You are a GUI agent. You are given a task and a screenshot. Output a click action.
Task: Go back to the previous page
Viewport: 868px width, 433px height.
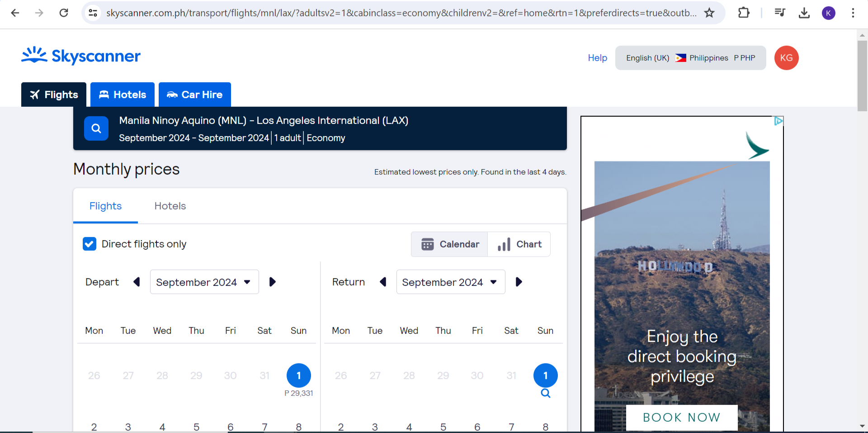(15, 13)
